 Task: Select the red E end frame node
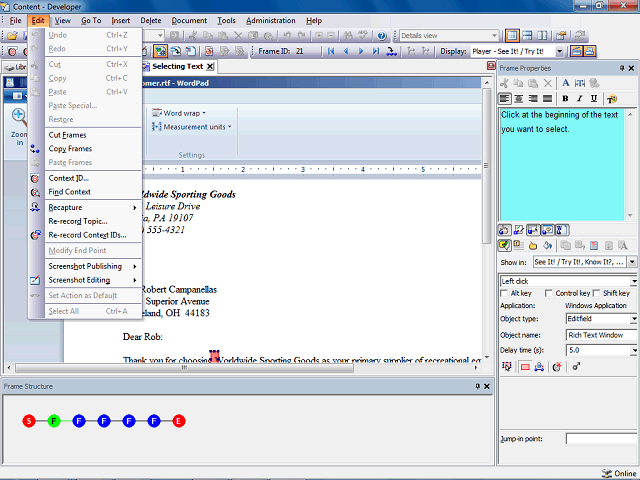[179, 421]
